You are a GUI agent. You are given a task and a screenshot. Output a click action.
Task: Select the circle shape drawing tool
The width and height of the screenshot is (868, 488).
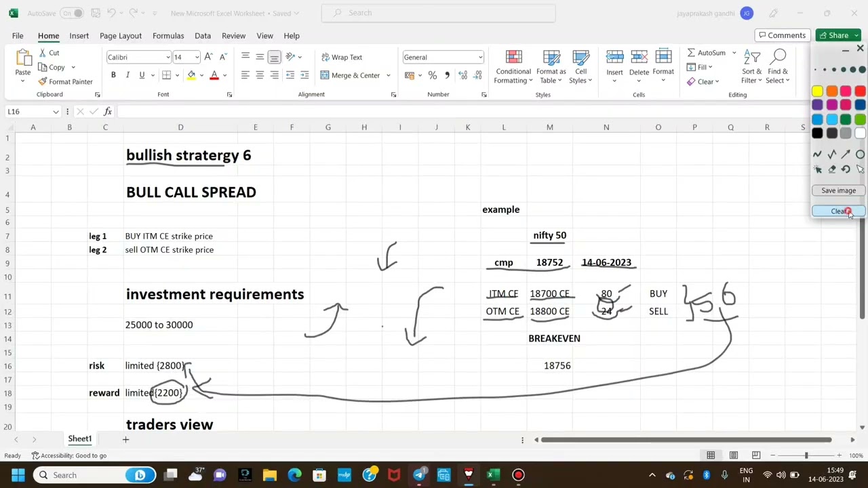[x=860, y=155]
